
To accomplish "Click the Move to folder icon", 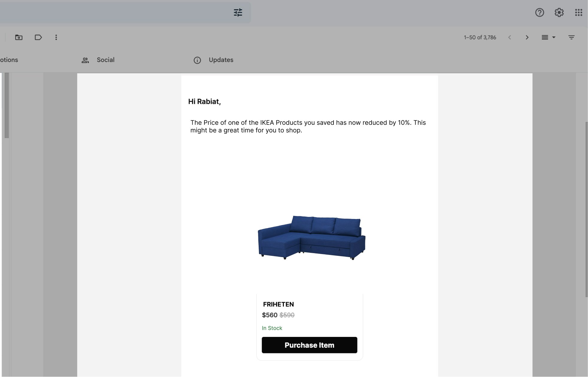I will click(x=19, y=37).
